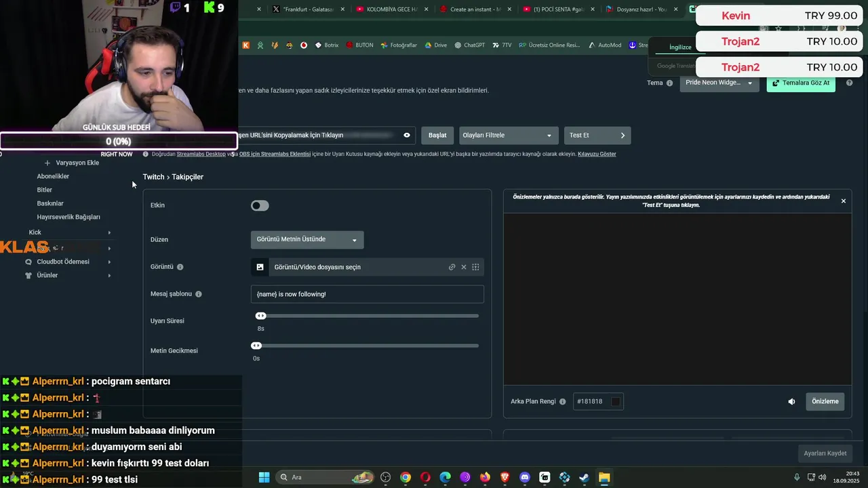The height and width of the screenshot is (488, 868).
Task: Open the 7TV bookmark
Action: pos(502,45)
